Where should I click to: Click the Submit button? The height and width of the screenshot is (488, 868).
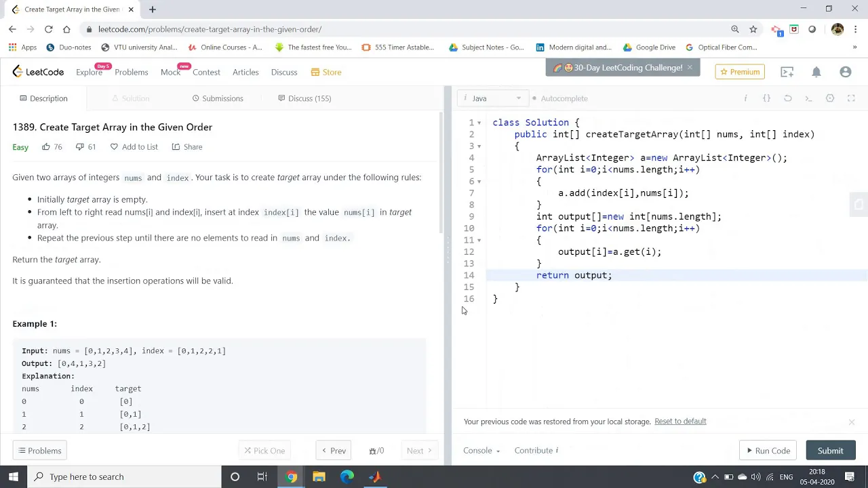830,451
